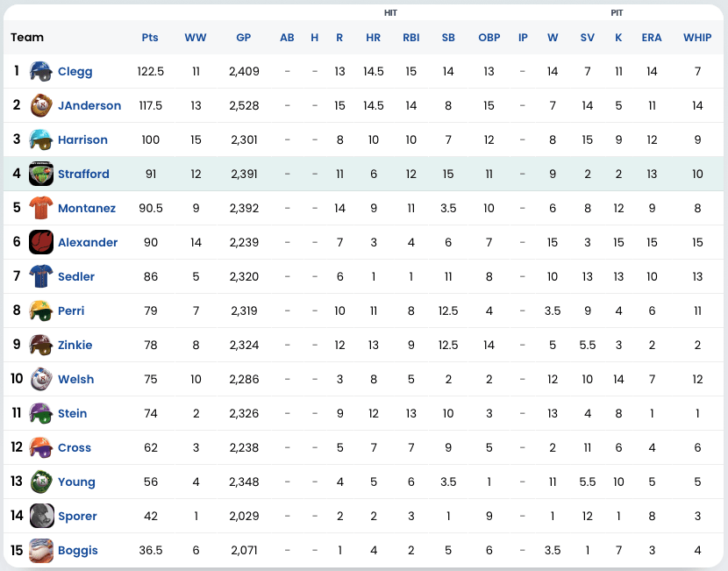
Task: Click the Strafford team logo
Action: click(x=41, y=174)
